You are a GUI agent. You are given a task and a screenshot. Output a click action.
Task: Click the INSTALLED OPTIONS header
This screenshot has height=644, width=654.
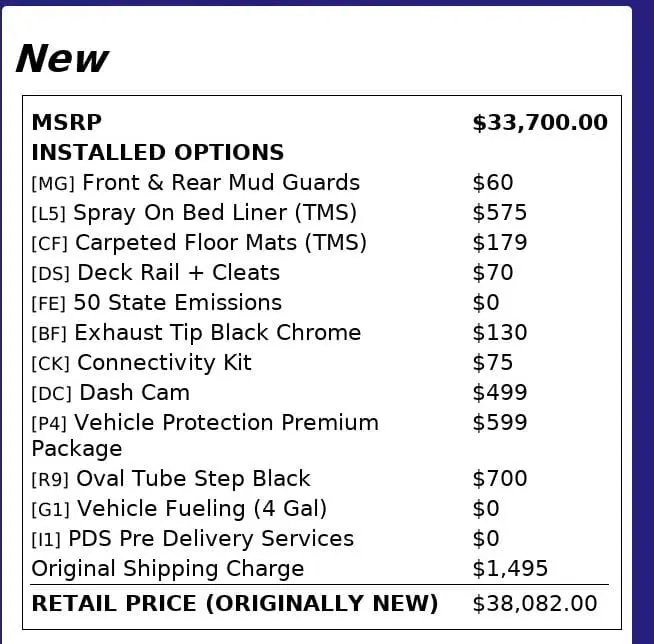pyautogui.click(x=158, y=152)
